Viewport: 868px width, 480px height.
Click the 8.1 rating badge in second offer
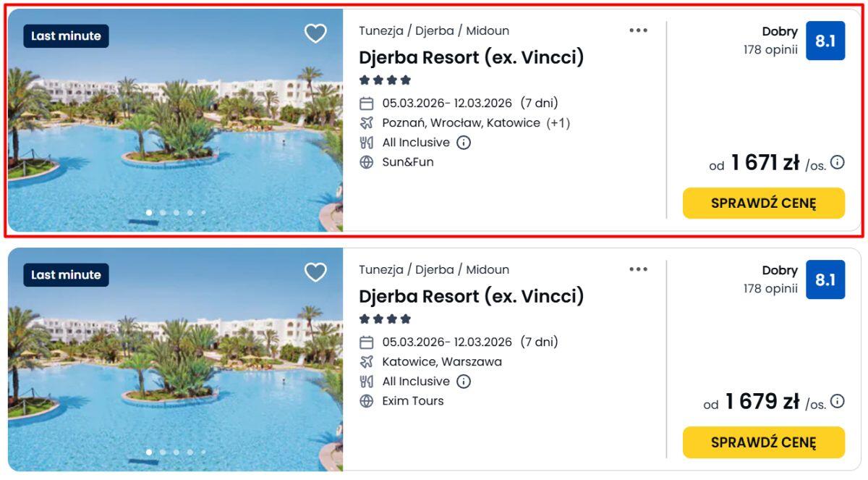coord(825,280)
